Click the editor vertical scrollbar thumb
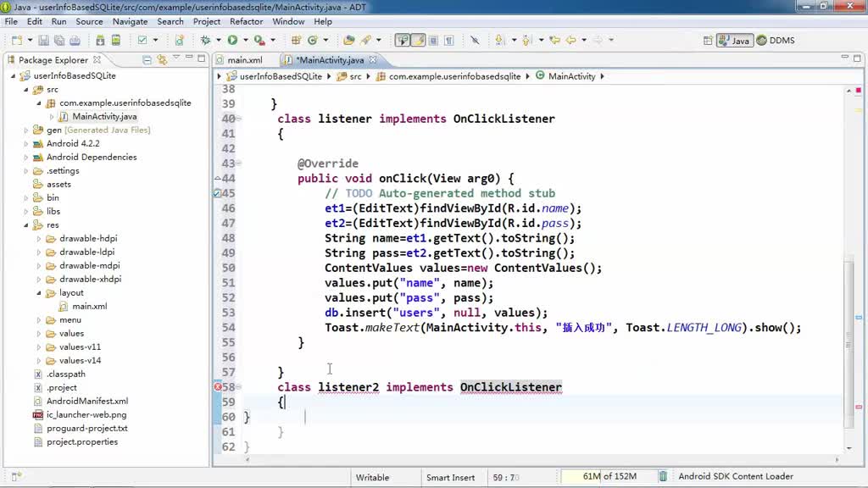The height and width of the screenshot is (488, 868). 849,343
